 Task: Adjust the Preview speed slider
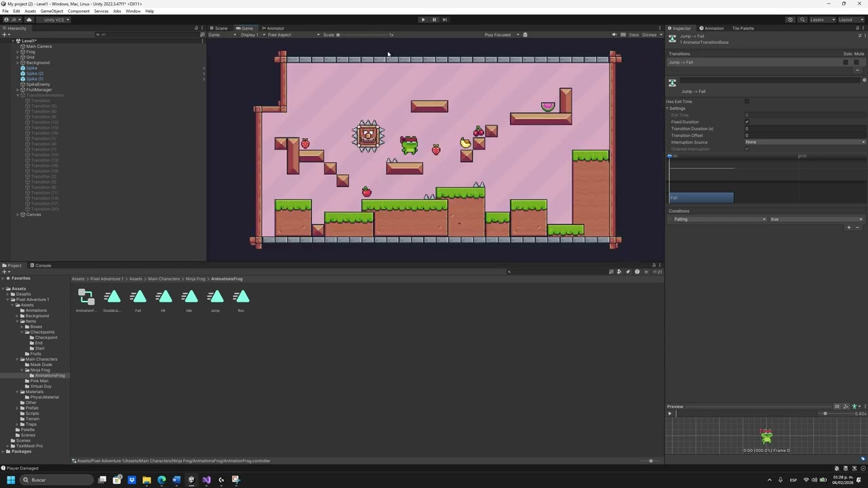pyautogui.click(x=837, y=413)
